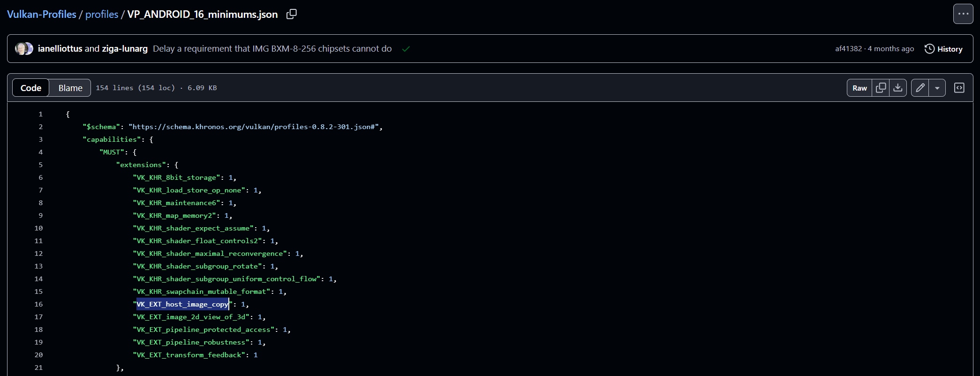Download the raw file
This screenshot has width=980, height=376.
897,88
